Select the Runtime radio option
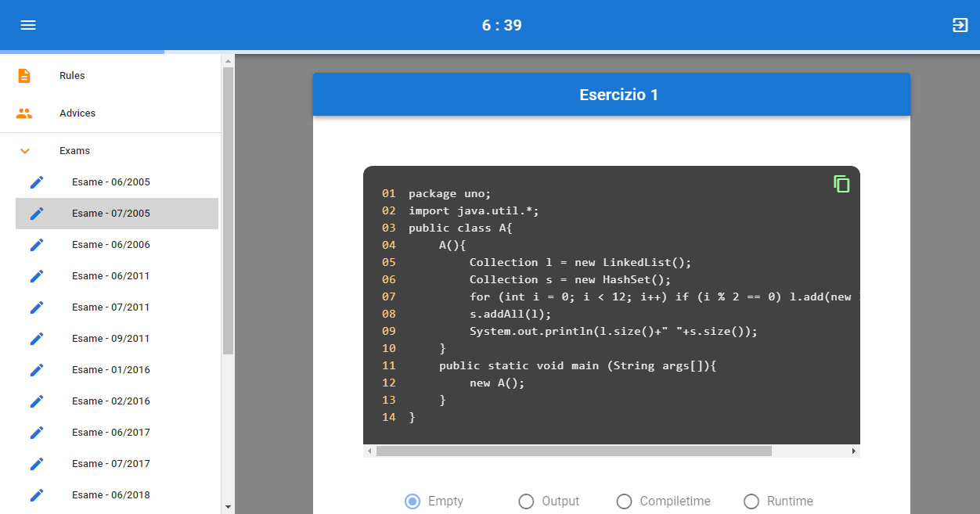Image resolution: width=980 pixels, height=514 pixels. [x=751, y=501]
